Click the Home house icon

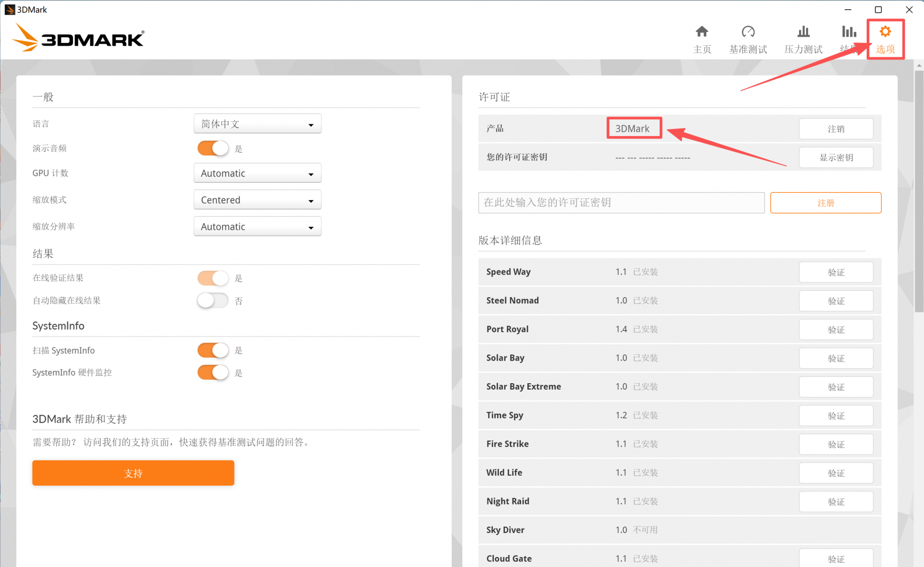click(x=702, y=32)
